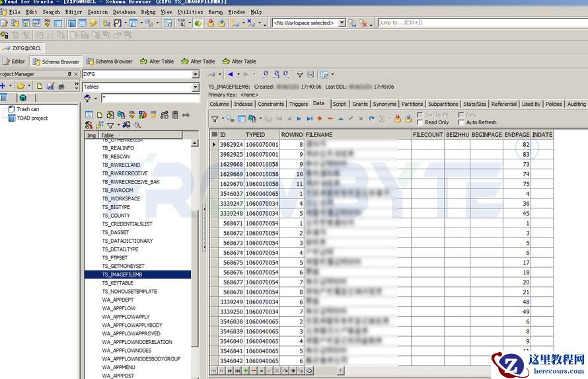
Task: Click the calculator icon in tables toolbar
Action: (175, 114)
